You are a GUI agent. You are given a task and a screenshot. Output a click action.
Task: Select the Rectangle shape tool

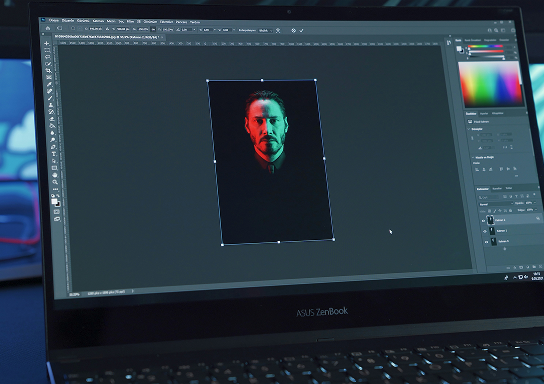coord(54,168)
